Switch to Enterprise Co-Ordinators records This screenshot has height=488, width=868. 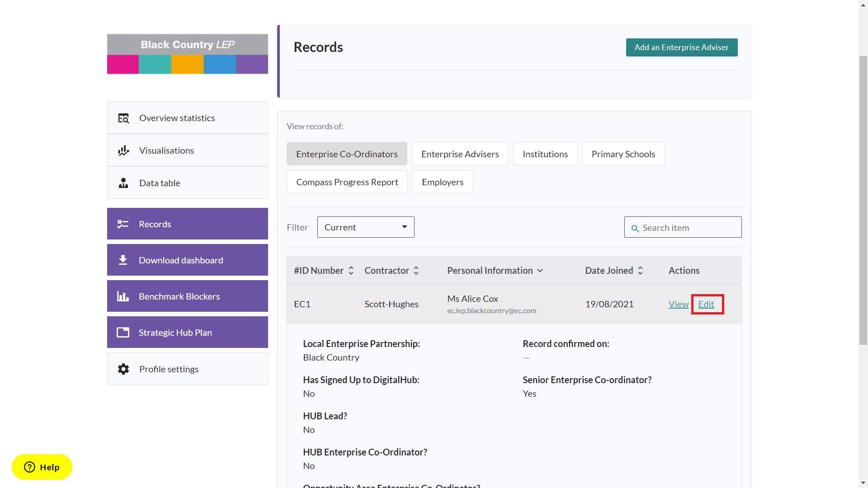[x=347, y=154]
